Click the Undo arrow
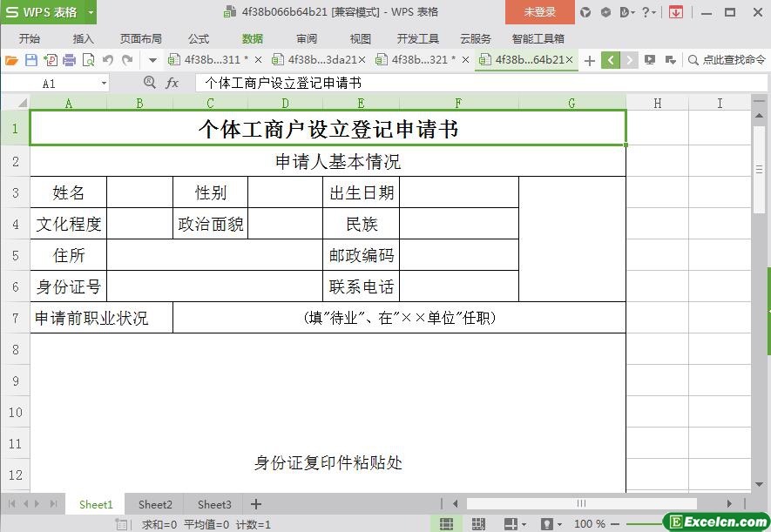 [108, 60]
